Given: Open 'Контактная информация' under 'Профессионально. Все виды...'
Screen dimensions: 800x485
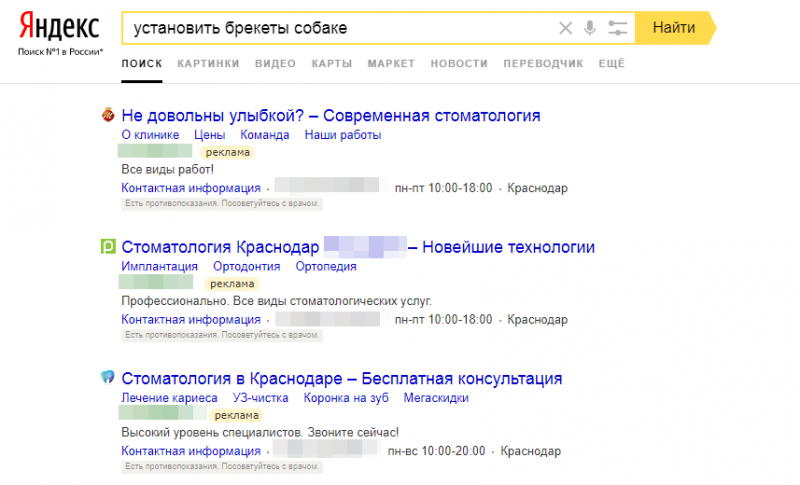Looking at the screenshot, I should tap(191, 320).
